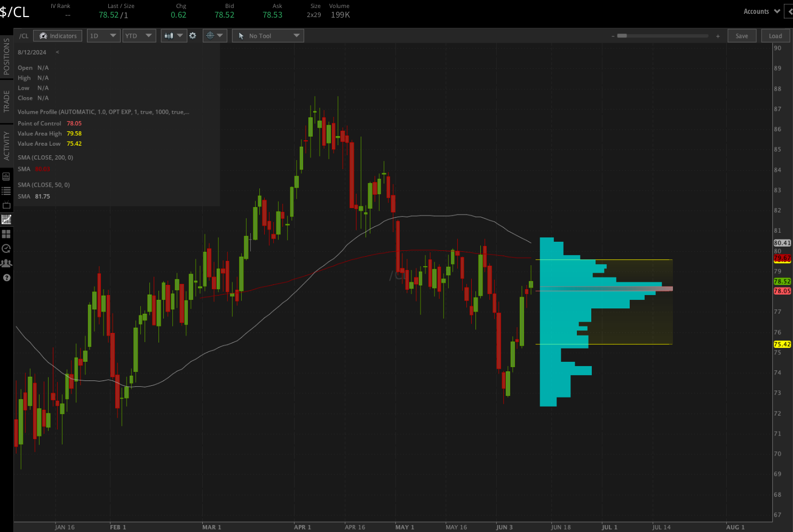Open the candlestick chart type dropdown
This screenshot has height=532, width=793.
click(173, 36)
